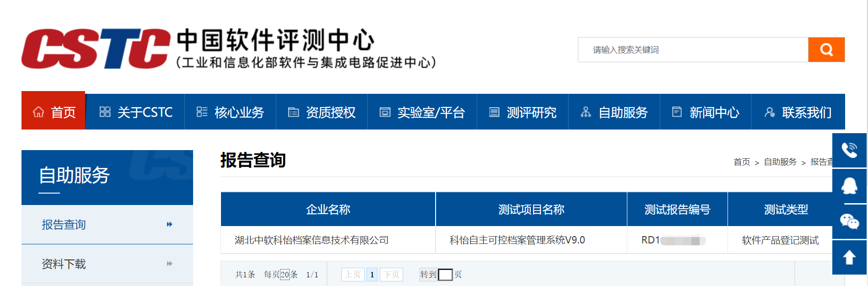The height and width of the screenshot is (286, 868).
Task: Focus the search keyword input field
Action: [693, 49]
